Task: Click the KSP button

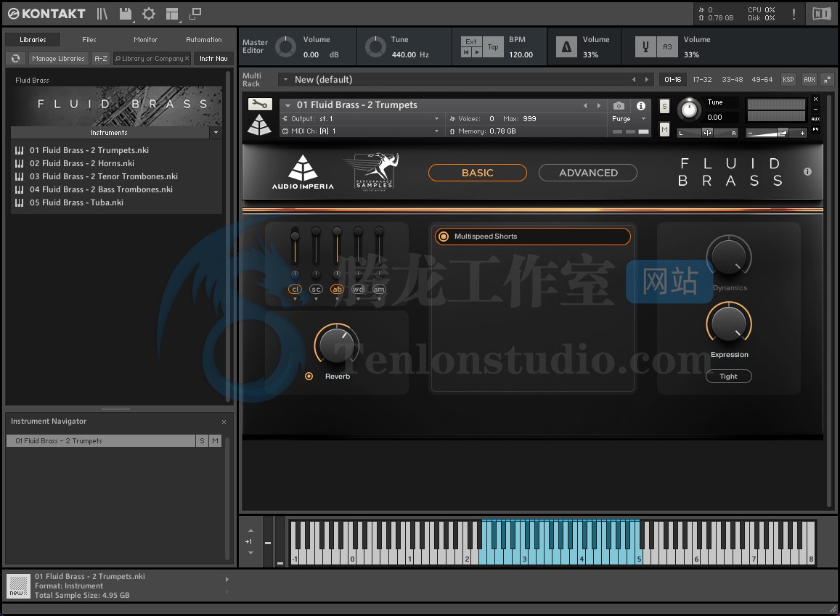Action: (x=788, y=80)
